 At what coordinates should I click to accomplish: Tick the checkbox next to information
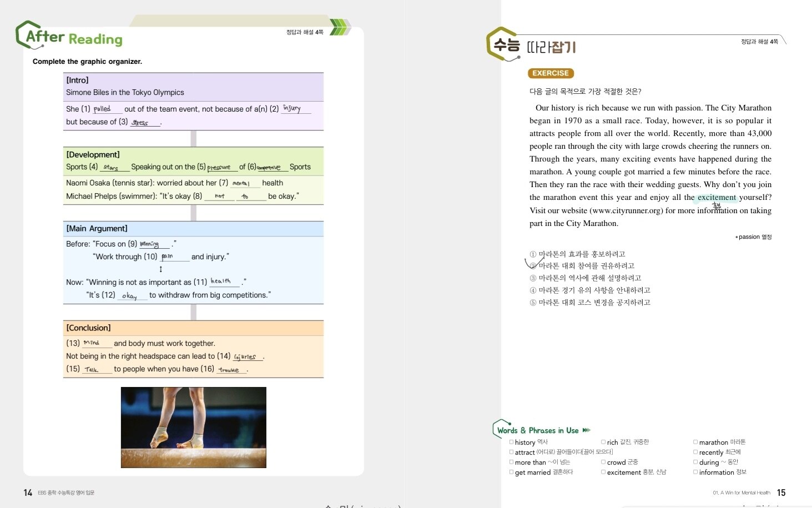(x=695, y=472)
